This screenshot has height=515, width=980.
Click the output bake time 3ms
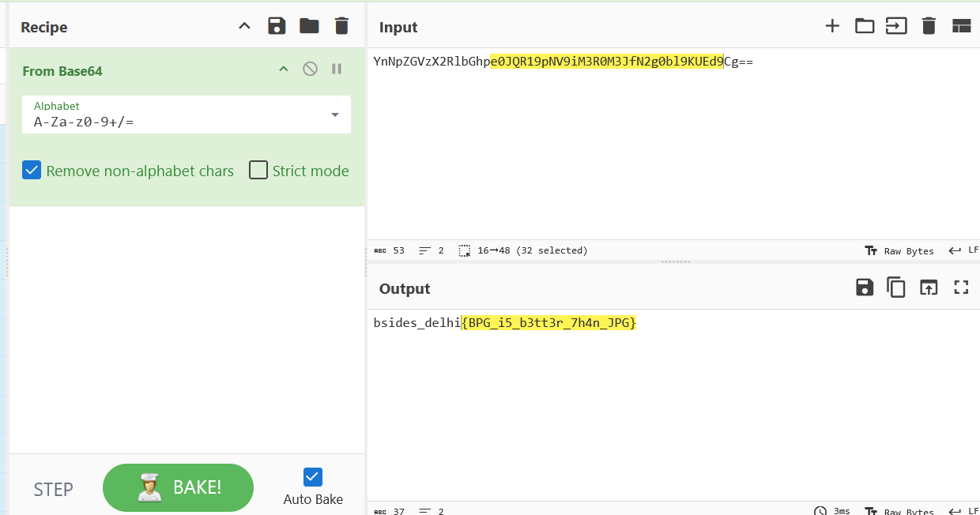[832, 511]
